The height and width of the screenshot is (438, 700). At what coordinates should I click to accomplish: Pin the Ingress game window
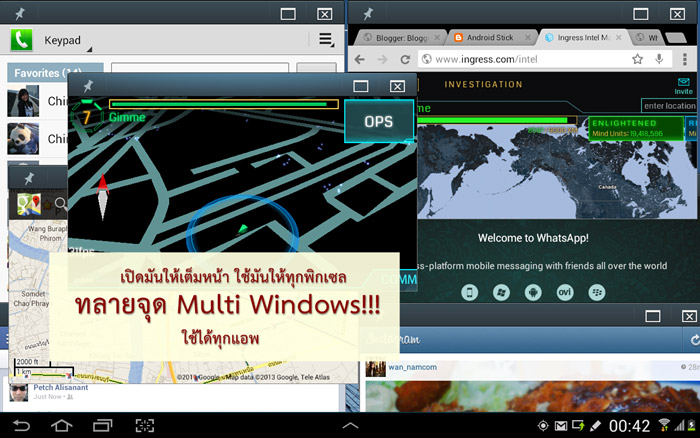tap(88, 85)
